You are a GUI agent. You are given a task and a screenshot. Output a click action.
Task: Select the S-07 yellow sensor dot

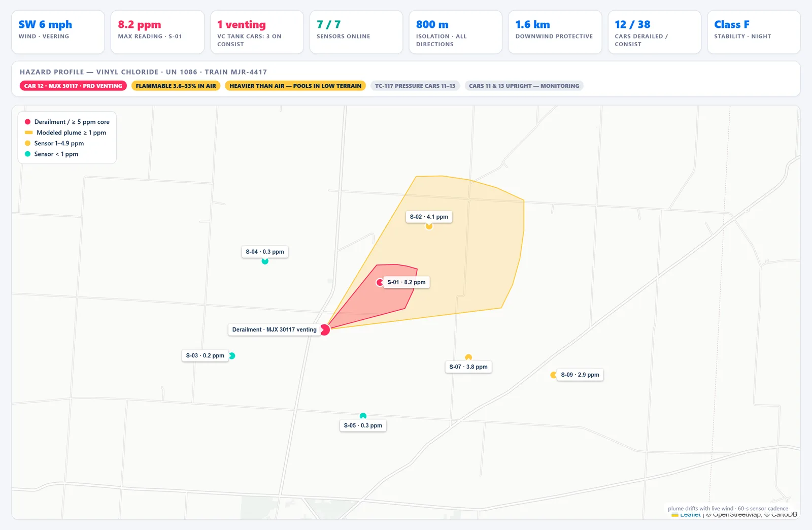468,357
